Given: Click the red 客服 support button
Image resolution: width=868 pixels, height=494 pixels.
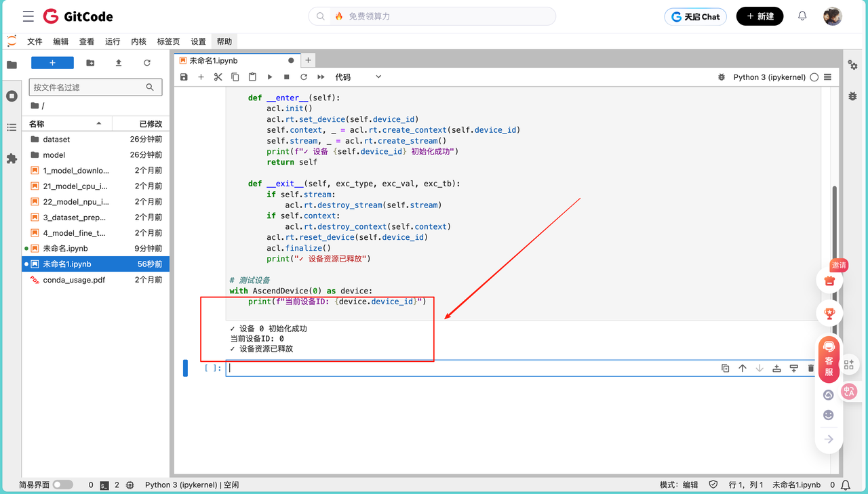Looking at the screenshot, I should pyautogui.click(x=829, y=360).
